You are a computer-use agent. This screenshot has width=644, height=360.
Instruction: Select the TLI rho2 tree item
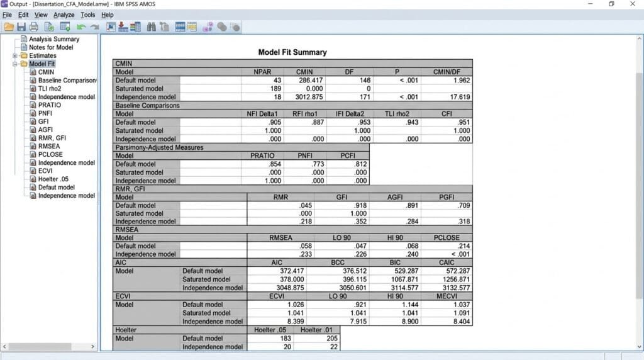(50, 88)
